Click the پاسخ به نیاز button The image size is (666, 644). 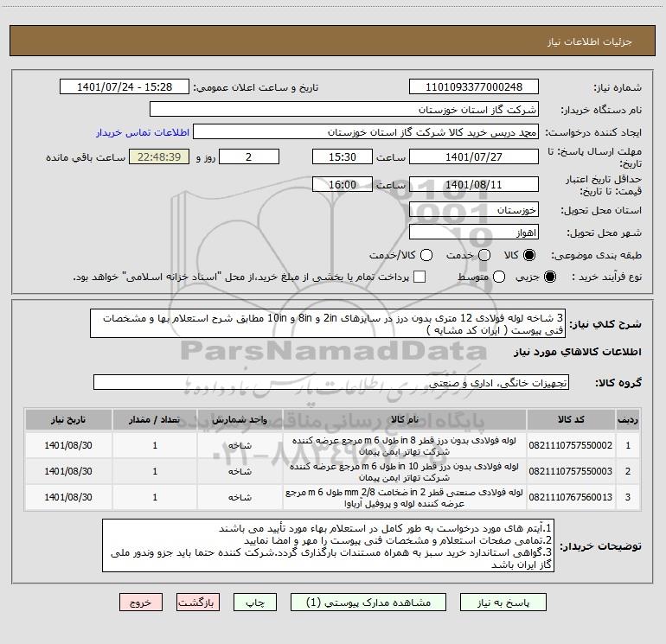[503, 603]
